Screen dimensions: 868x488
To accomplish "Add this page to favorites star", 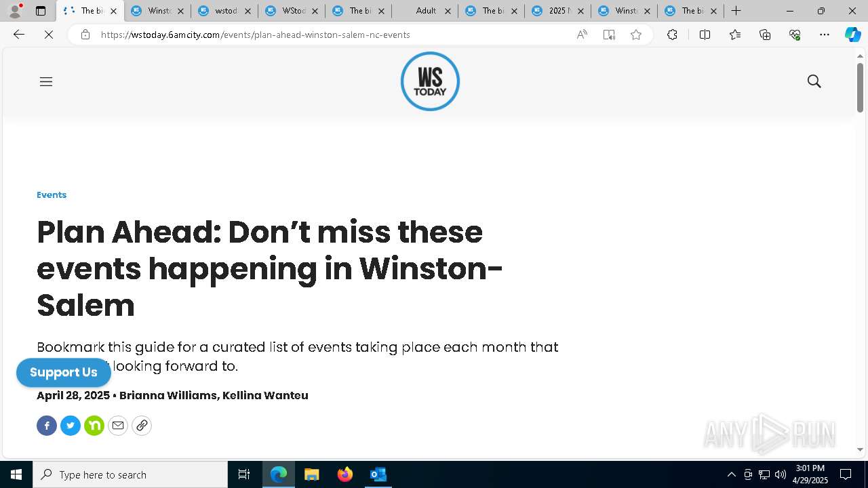I will tap(636, 35).
